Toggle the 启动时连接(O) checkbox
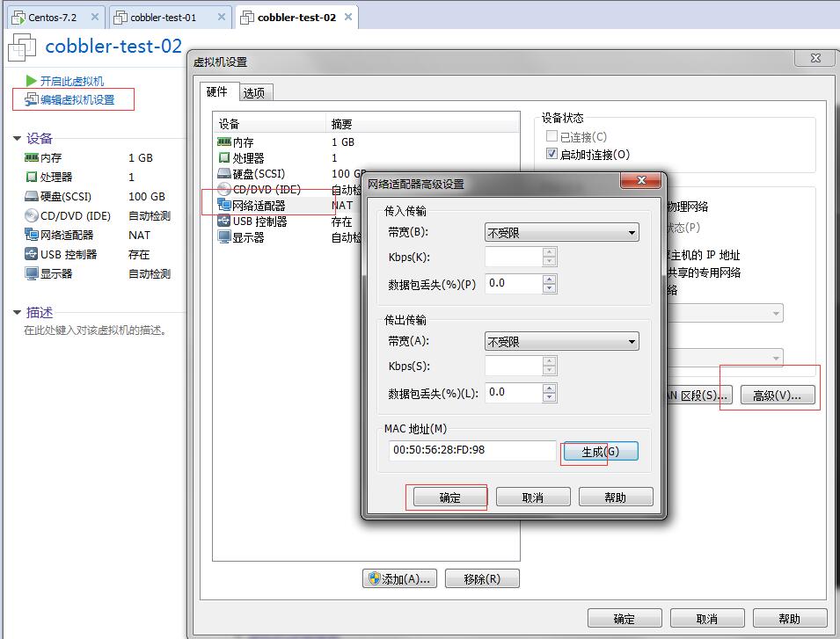This screenshot has height=639, width=840. [551, 154]
